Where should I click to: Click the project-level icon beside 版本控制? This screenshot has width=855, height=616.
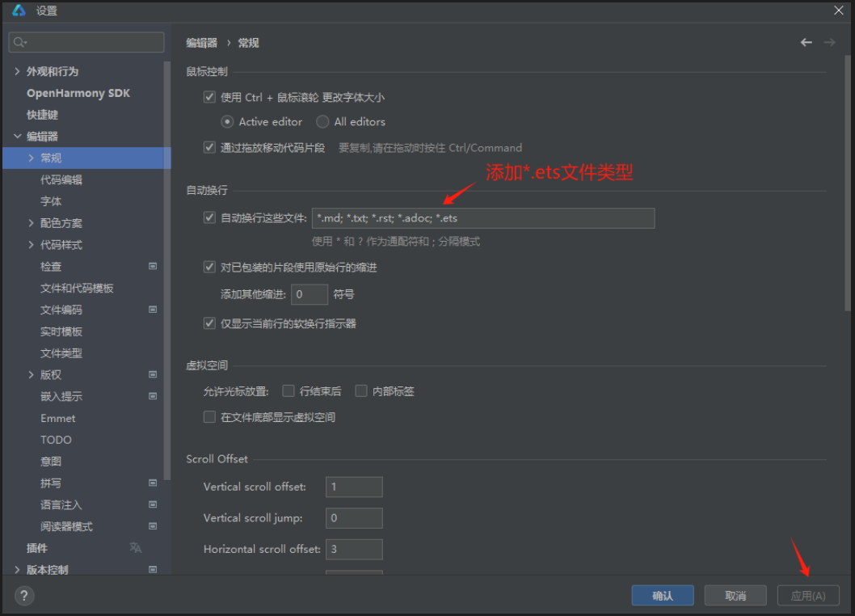click(x=153, y=570)
